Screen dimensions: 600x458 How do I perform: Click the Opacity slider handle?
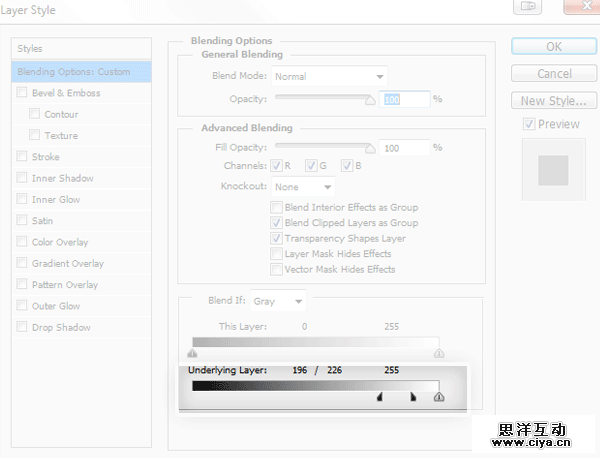click(x=370, y=100)
